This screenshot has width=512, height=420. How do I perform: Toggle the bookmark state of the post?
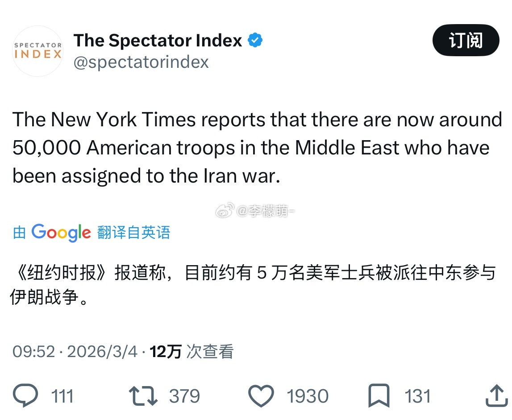pyautogui.click(x=379, y=395)
